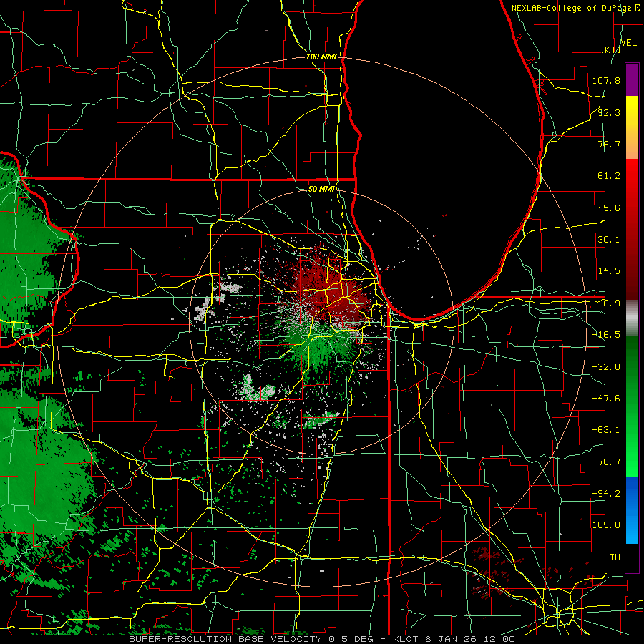Click the 45.6 velocity scale value
This screenshot has width=644, height=644.
tap(609, 208)
